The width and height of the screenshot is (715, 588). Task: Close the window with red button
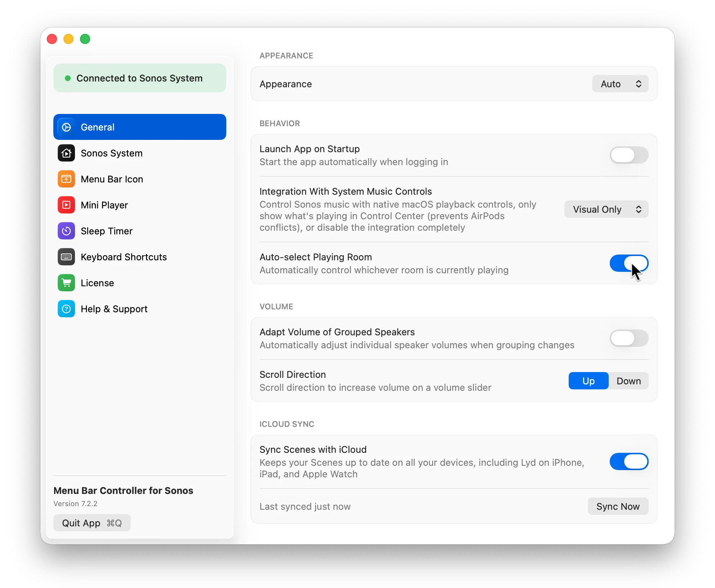52,39
